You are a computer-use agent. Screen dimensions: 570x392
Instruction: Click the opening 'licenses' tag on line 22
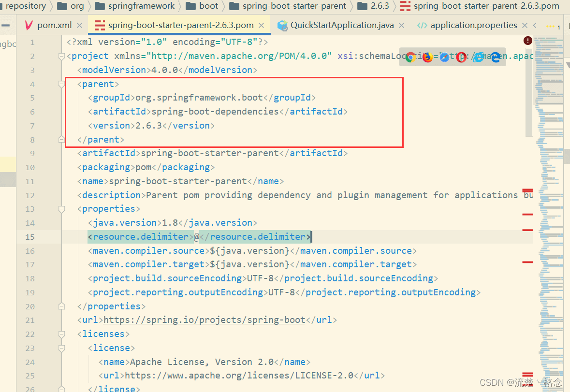[x=103, y=334]
